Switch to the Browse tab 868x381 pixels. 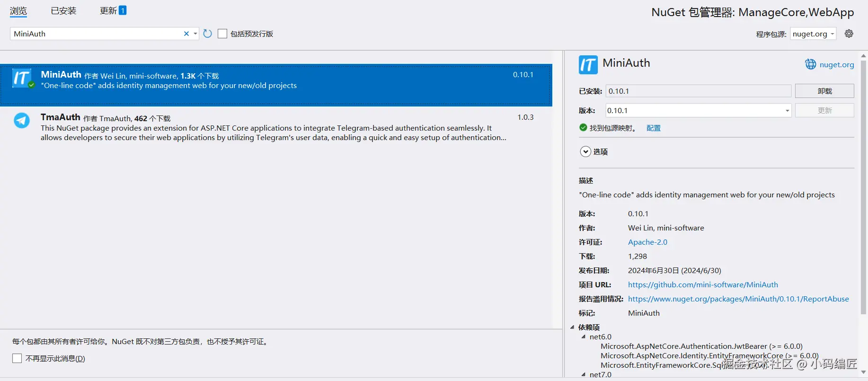click(18, 11)
